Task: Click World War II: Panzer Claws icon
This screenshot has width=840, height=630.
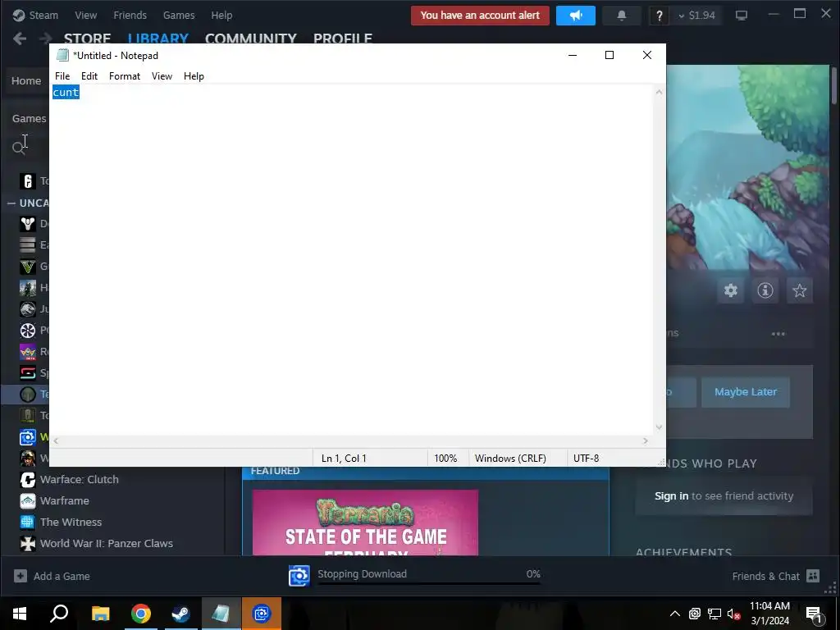Action: point(27,543)
